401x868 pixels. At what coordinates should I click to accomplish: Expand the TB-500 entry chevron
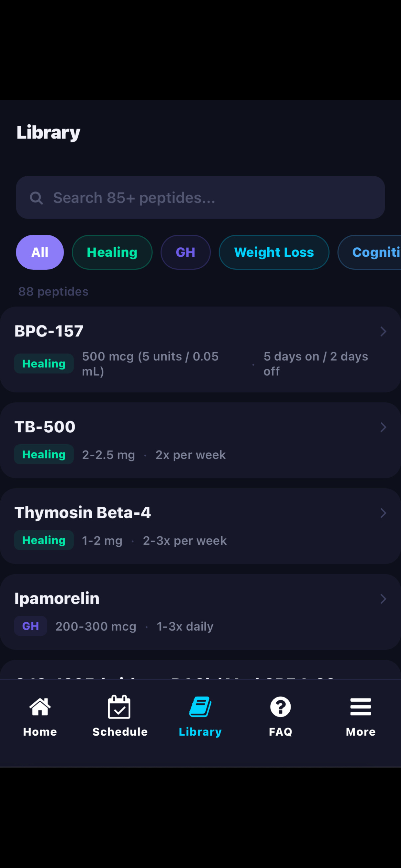click(x=383, y=427)
